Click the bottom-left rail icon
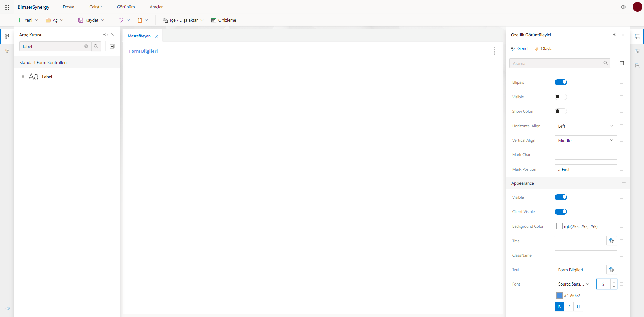This screenshot has width=644, height=317. point(7,307)
